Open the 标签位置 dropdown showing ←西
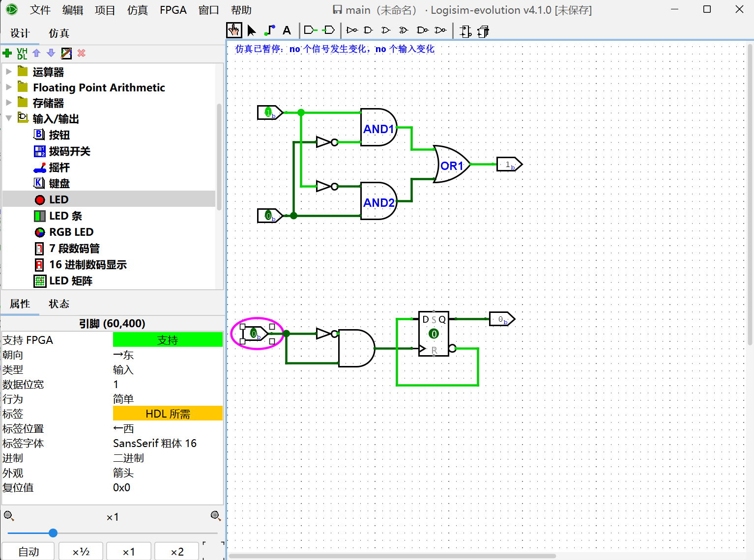This screenshot has width=754, height=560. (x=168, y=428)
